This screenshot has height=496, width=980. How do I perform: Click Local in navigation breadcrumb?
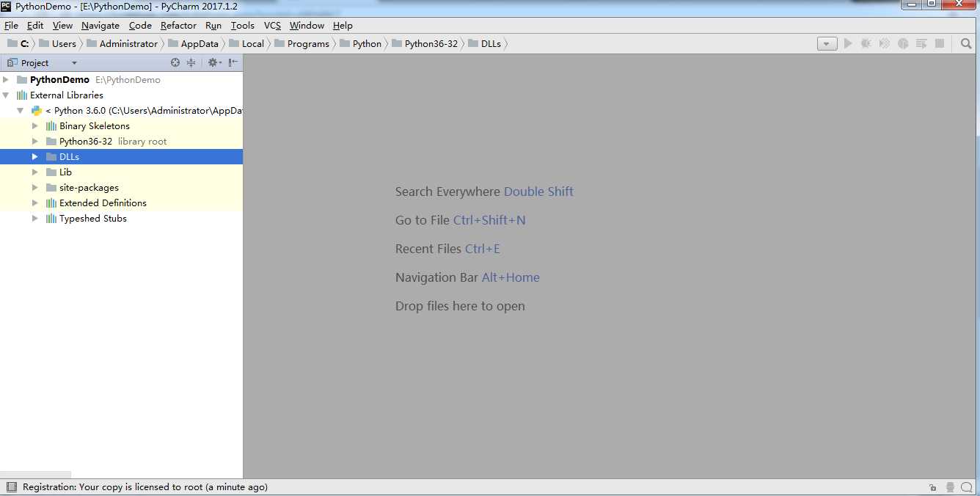[246, 44]
